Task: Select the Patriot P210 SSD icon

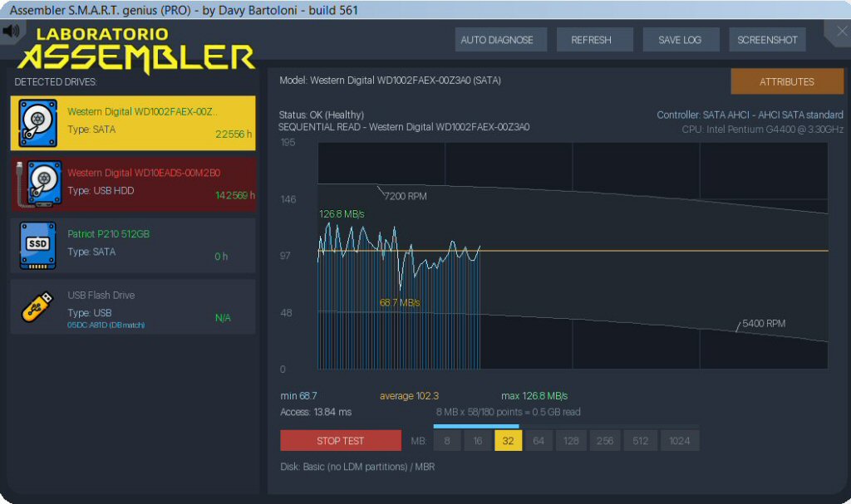Action: tap(37, 245)
